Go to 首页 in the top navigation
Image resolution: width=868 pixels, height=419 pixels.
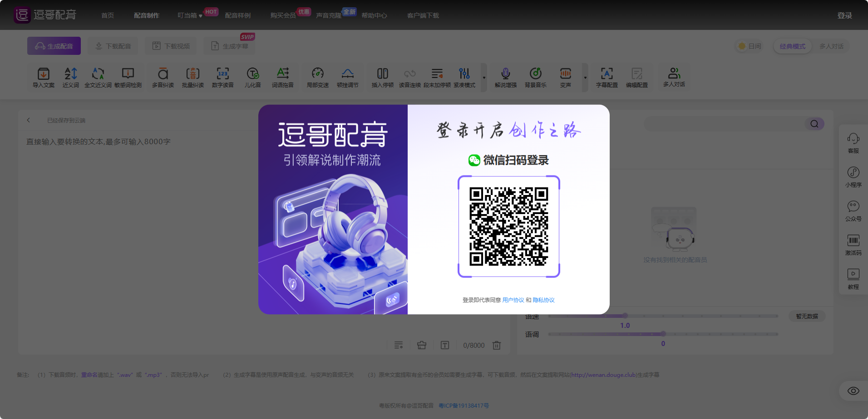coord(108,15)
